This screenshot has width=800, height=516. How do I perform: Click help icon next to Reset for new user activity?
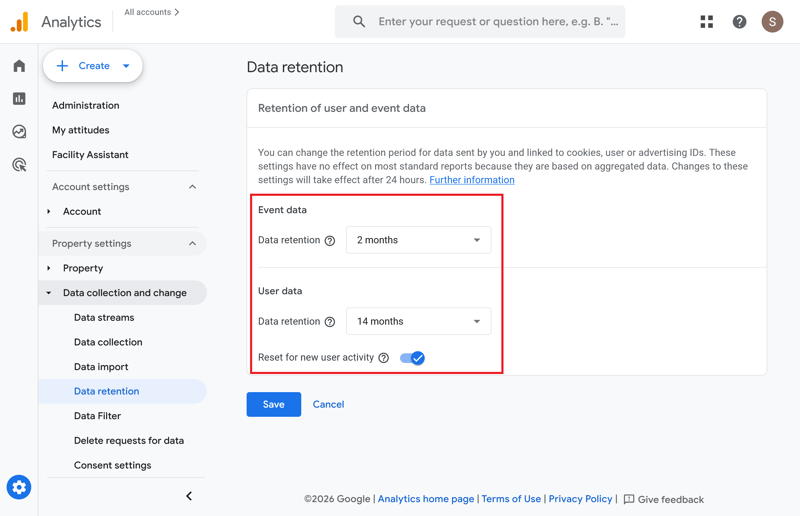(383, 358)
